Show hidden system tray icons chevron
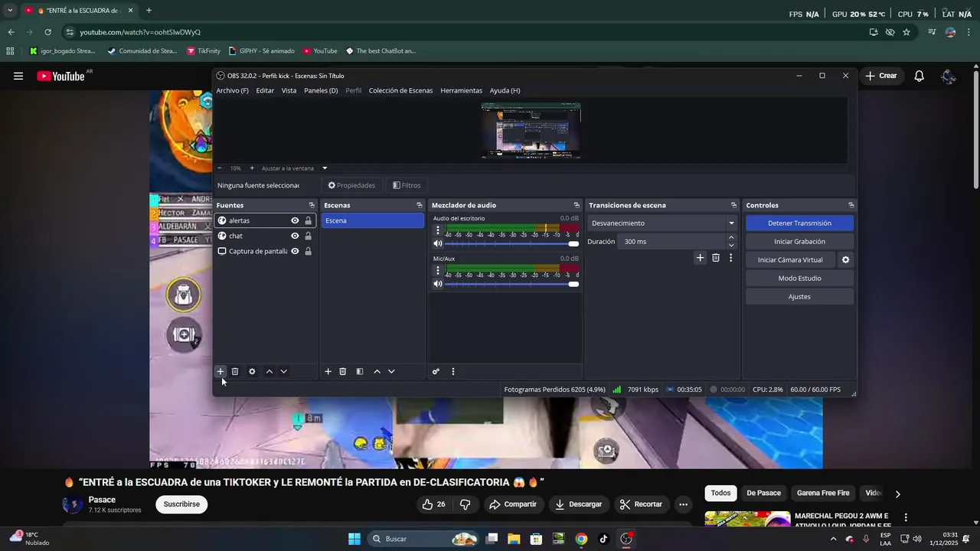 pyautogui.click(x=834, y=539)
